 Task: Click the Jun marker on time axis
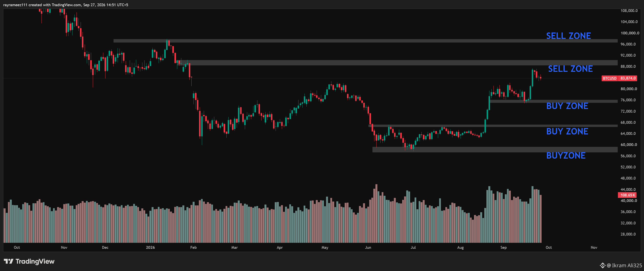pos(368,247)
